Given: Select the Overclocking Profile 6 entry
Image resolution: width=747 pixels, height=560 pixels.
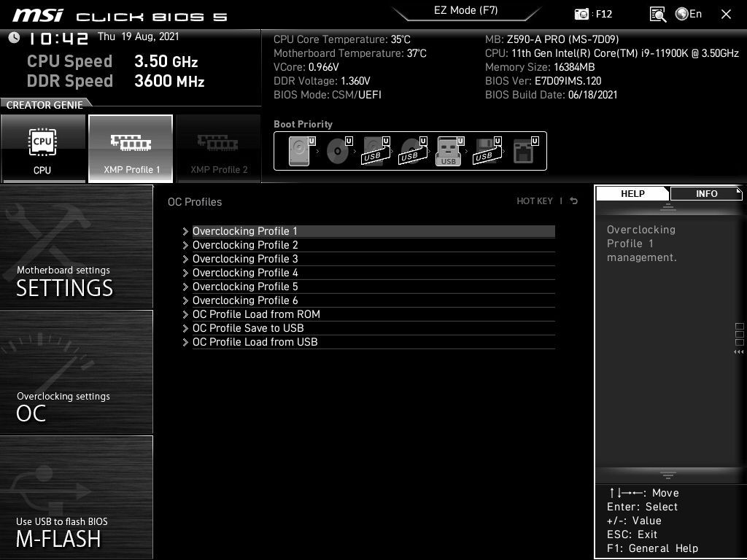Looking at the screenshot, I should tap(373, 300).
